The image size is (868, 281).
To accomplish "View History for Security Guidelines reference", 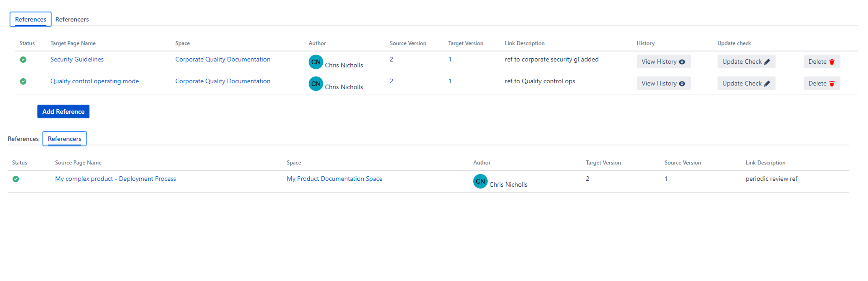I will (x=663, y=62).
